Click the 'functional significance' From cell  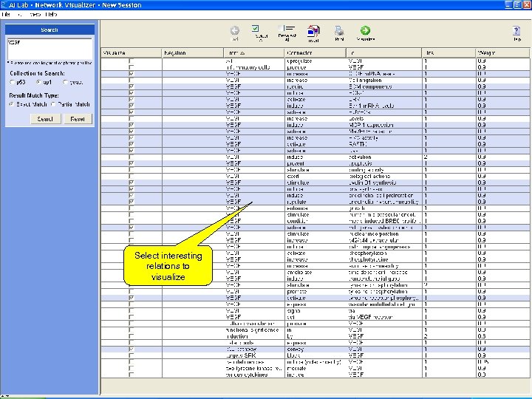tap(253, 330)
